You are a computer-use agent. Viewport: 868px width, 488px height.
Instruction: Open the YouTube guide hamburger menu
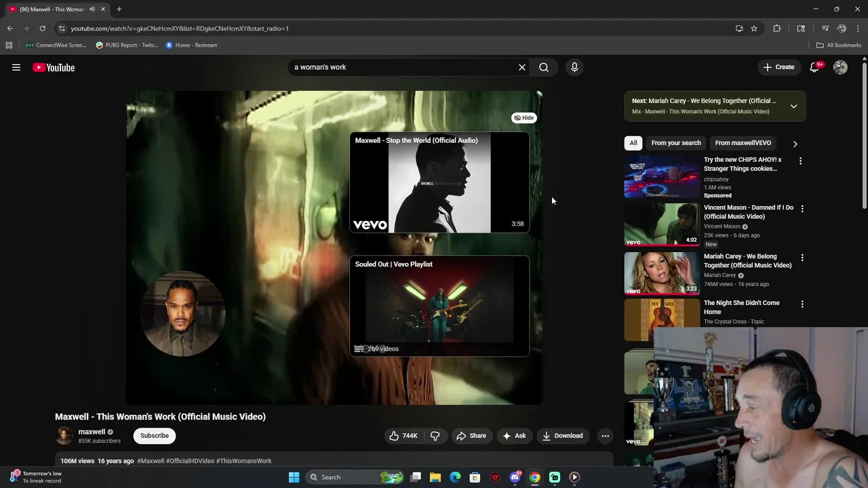pyautogui.click(x=16, y=67)
